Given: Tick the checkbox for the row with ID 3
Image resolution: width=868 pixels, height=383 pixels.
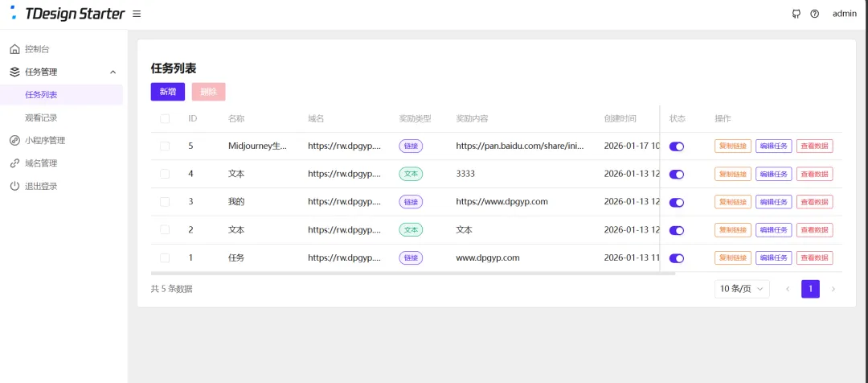Looking at the screenshot, I should point(165,202).
